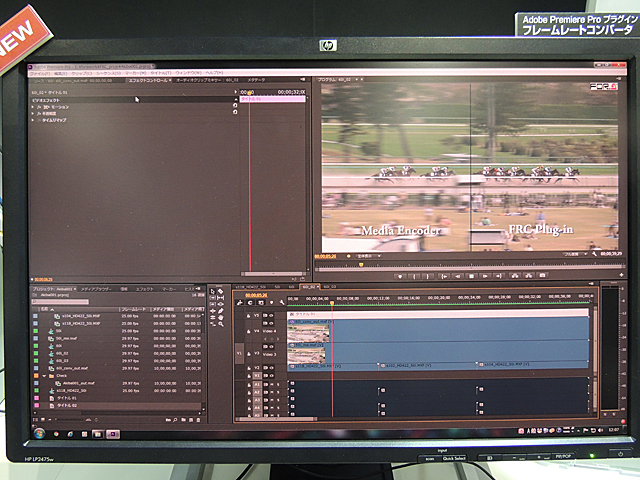Toggle V2 track output eye
This screenshot has width=640, height=480.
[271, 368]
